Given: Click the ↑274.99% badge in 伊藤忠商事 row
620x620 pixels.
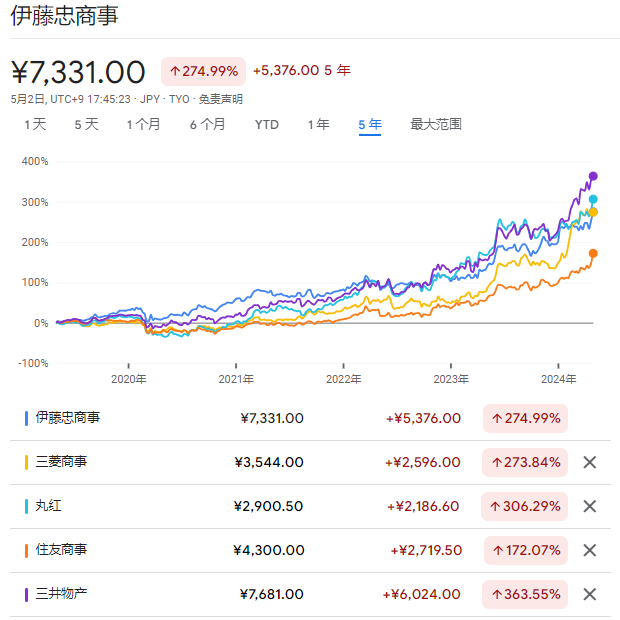Looking at the screenshot, I should pos(525,418).
